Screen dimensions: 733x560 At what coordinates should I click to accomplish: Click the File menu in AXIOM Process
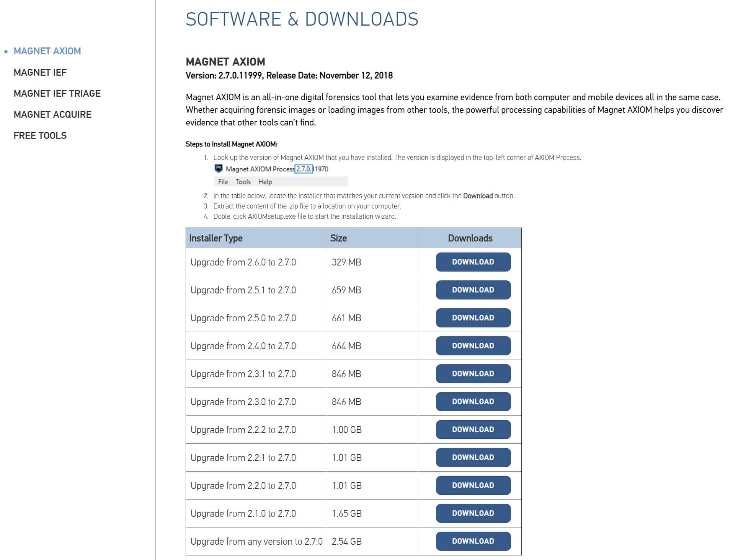click(x=223, y=182)
